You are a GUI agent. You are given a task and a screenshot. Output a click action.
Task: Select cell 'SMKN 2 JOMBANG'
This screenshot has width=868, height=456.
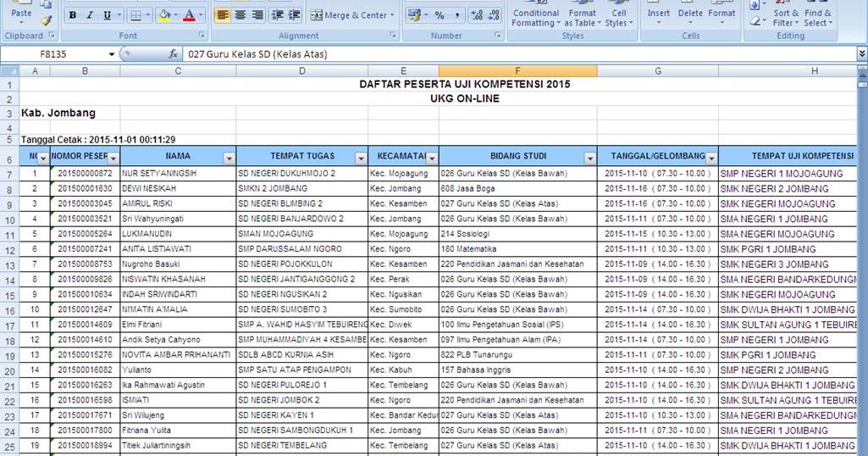tap(301, 188)
